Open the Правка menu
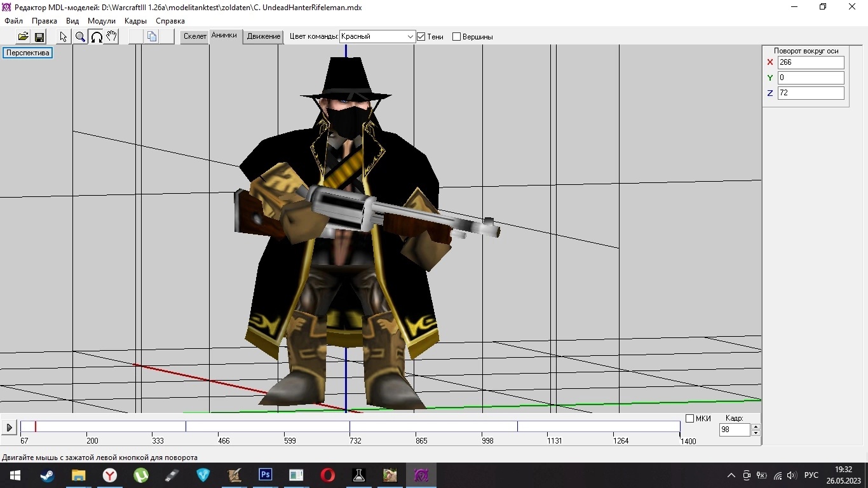This screenshot has height=488, width=868. (x=44, y=21)
